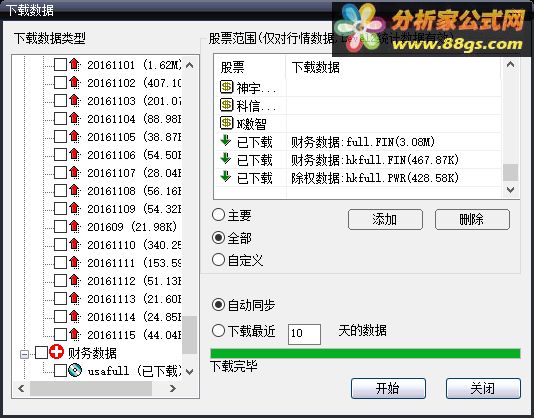This screenshot has width=534, height=418.
Task: Click red arrow icon beside 20161115
Action: tap(74, 335)
